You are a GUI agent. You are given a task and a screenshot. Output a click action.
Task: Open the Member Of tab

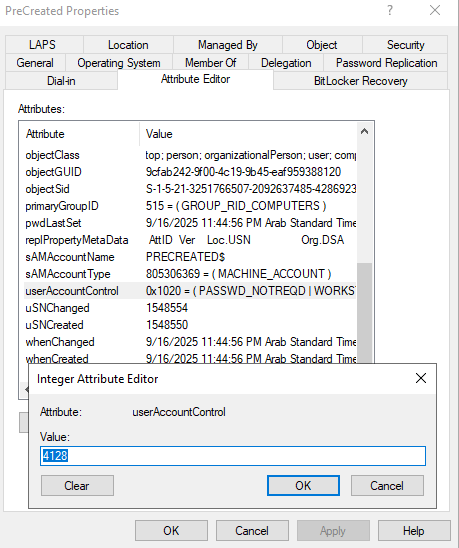coord(210,63)
